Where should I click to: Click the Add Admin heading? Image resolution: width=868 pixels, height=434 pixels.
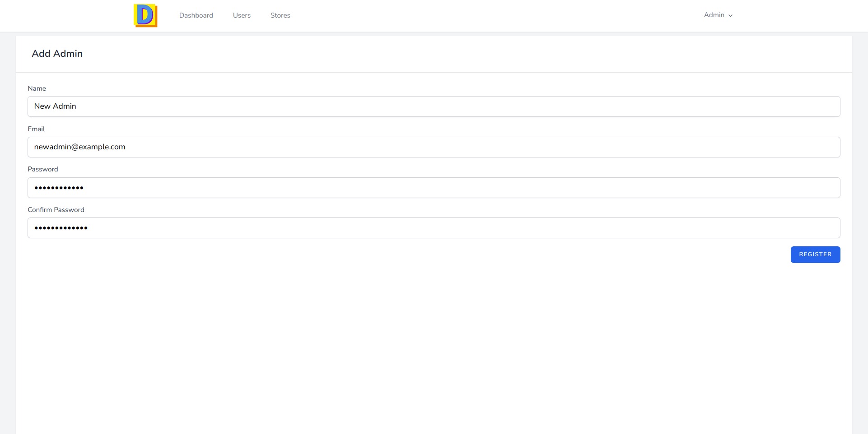[57, 54]
